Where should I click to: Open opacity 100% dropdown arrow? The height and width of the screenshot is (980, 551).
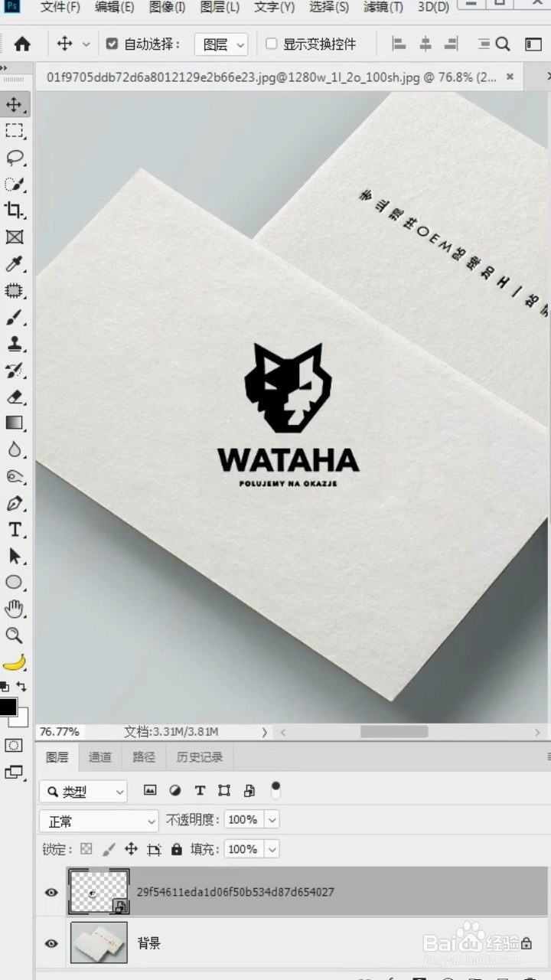pos(272,820)
